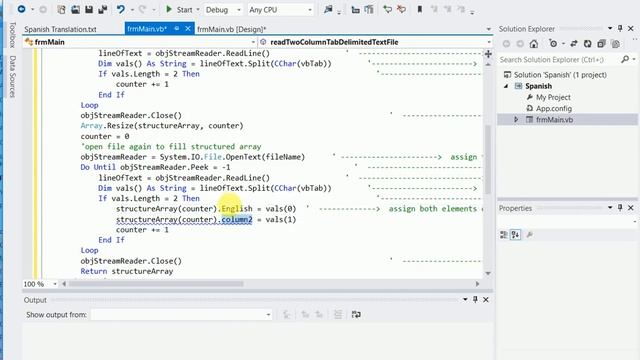Select App.config in Solution Explorer

coord(553,109)
